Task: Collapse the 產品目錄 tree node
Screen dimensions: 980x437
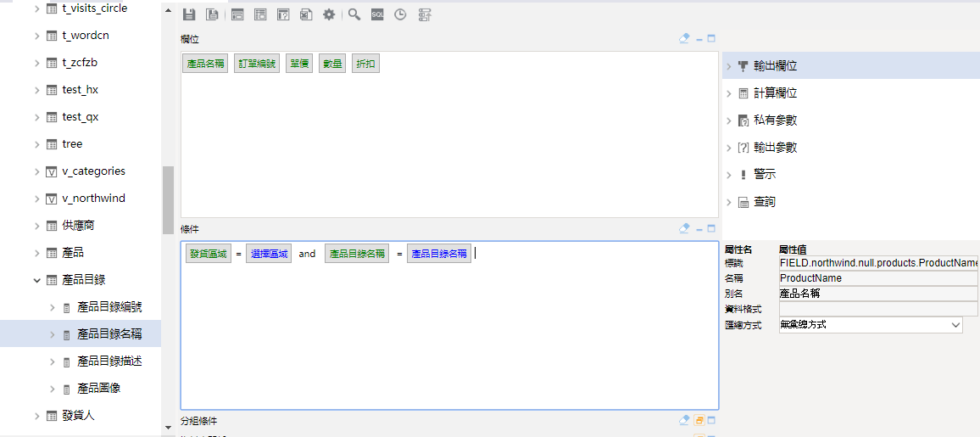Action: (37, 280)
